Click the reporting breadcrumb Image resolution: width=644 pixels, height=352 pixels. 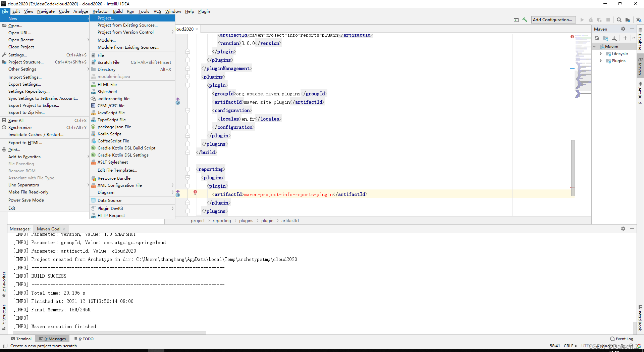pos(222,221)
